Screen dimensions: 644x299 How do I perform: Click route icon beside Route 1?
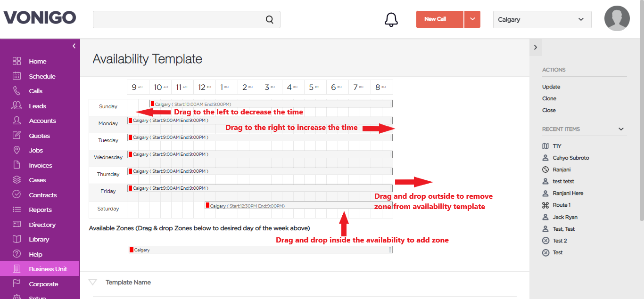545,205
